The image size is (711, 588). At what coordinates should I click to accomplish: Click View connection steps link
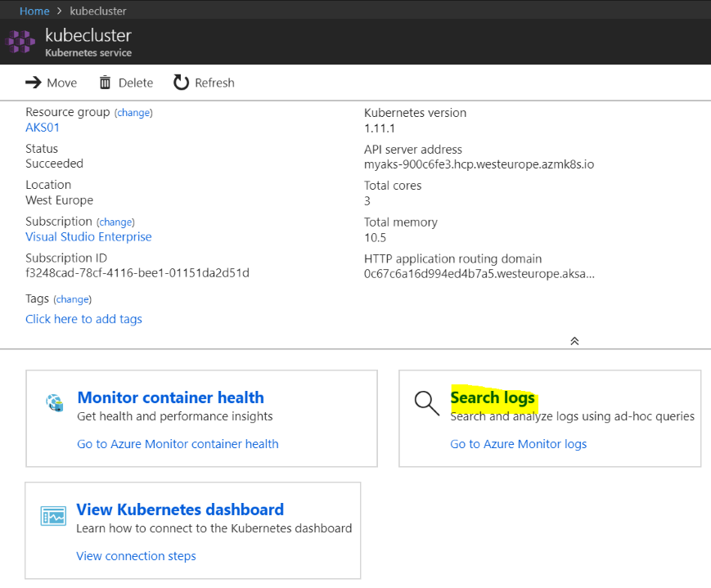click(136, 556)
